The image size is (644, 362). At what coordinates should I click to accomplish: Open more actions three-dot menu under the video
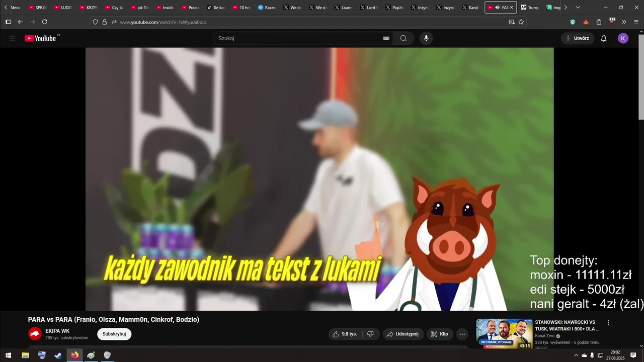click(x=462, y=334)
